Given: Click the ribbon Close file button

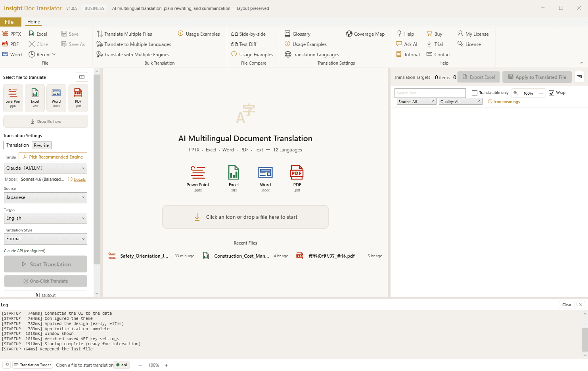Looking at the screenshot, I should pyautogui.click(x=38, y=44).
